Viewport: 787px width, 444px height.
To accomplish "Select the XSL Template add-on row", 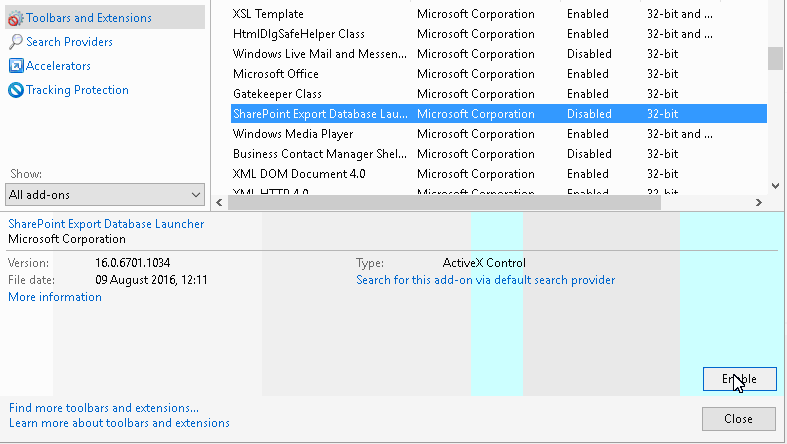I will 498,14.
